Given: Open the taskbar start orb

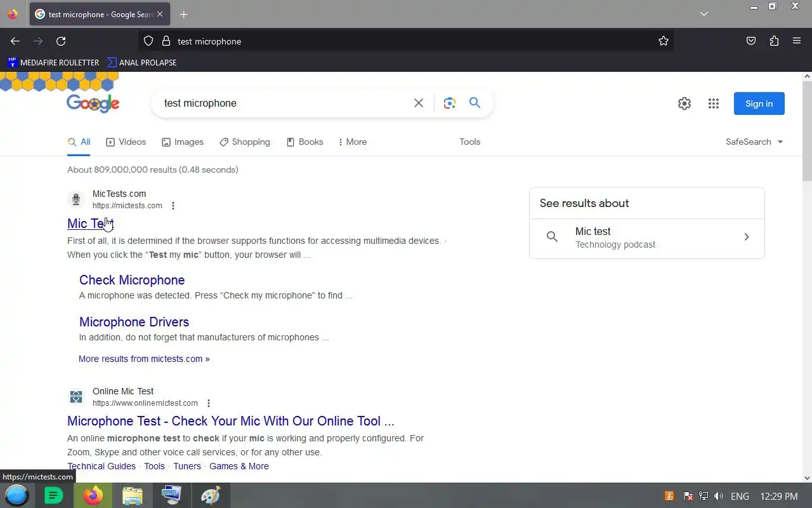Looking at the screenshot, I should coord(17,495).
